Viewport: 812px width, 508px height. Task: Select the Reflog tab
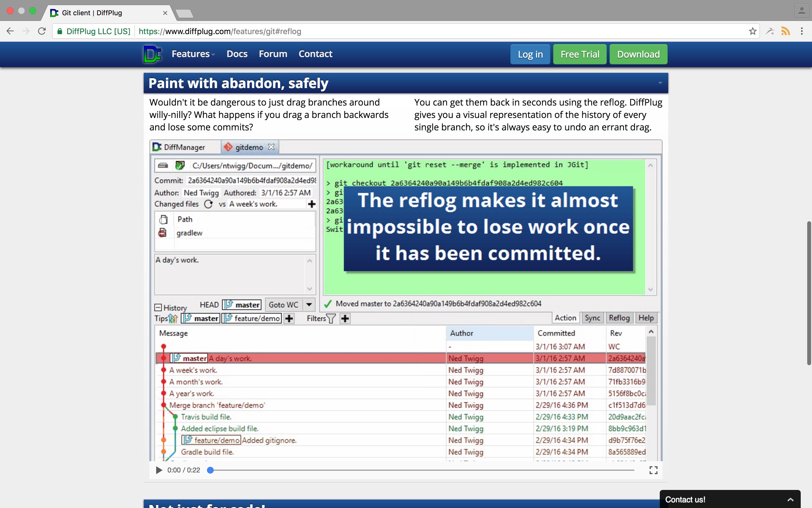pyautogui.click(x=619, y=318)
